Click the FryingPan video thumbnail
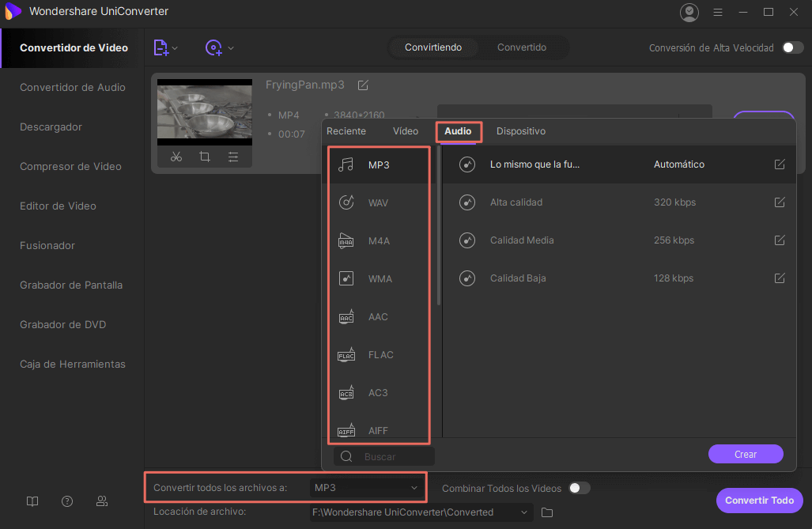 tap(205, 112)
